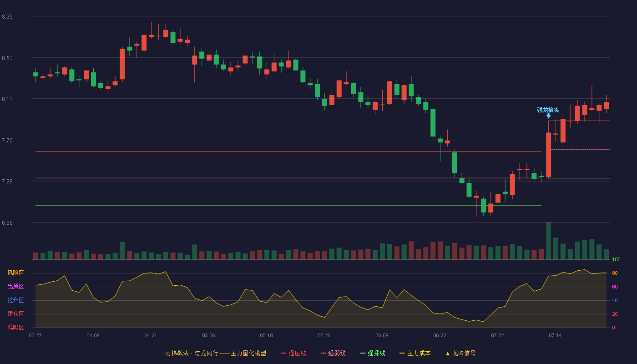
Task: Select the 建仓区 zone label
Action: pos(15,314)
